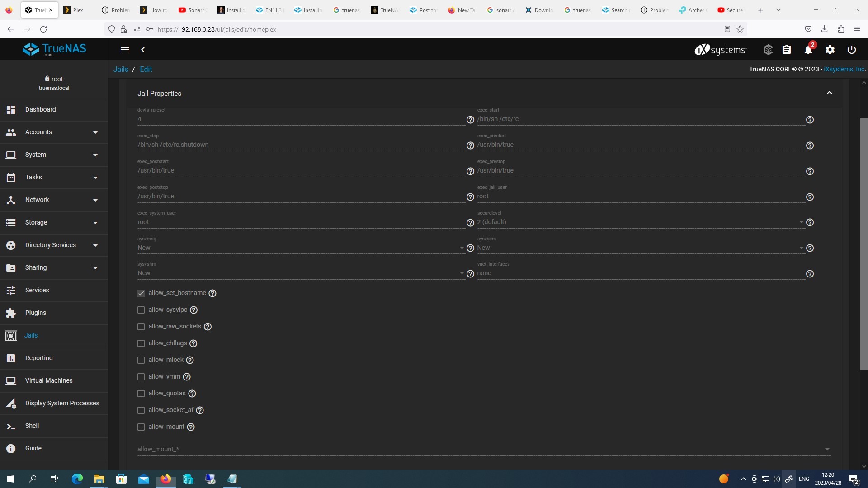Open Shell in the sidebar
The height and width of the screenshot is (488, 868).
(54, 426)
